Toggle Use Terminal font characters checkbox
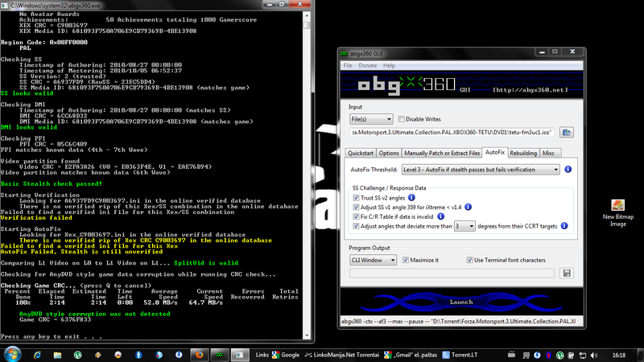 coord(469,260)
